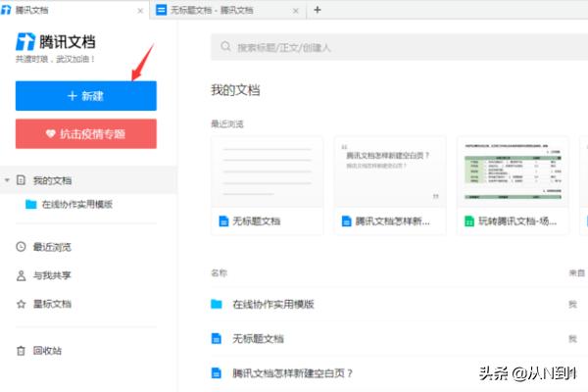Open 最近浏览 in the sidebar
This screenshot has height=392, width=588.
52,247
